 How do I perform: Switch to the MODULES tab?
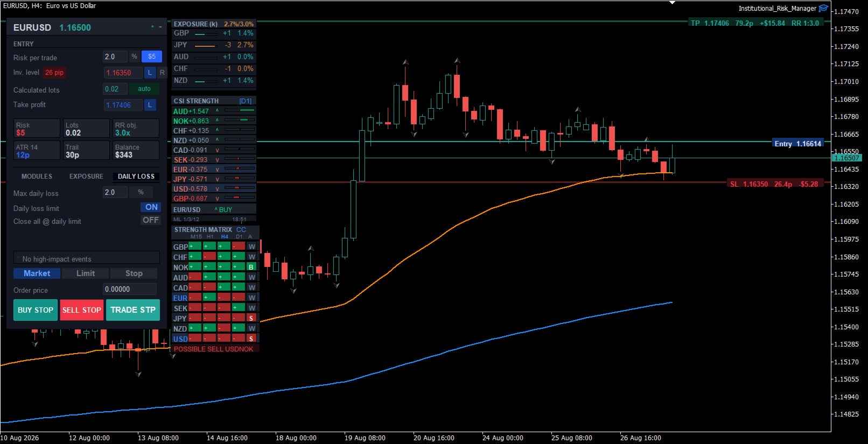point(37,177)
